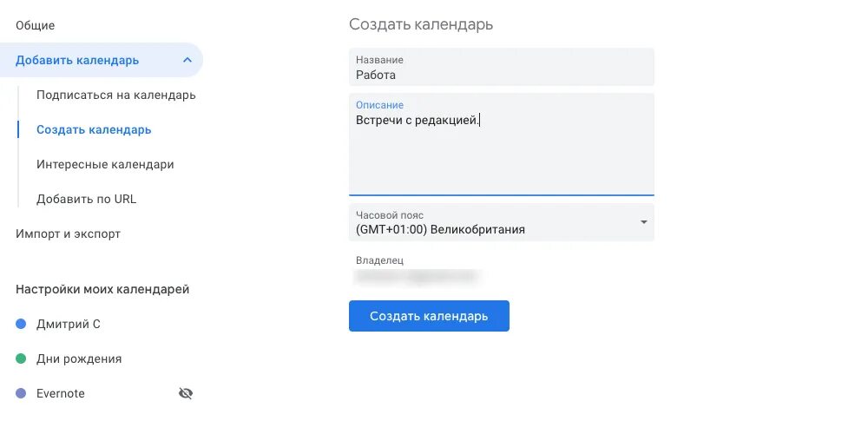The image size is (868, 434).
Task: Open the Часовой пояс dropdown arrow
Action: pyautogui.click(x=643, y=222)
